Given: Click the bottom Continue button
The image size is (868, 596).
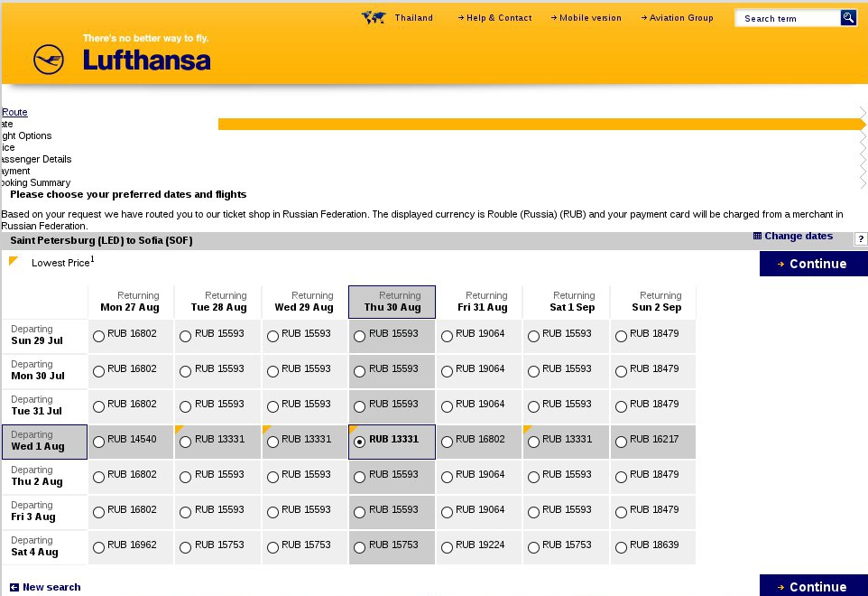Looking at the screenshot, I should pyautogui.click(x=813, y=586).
